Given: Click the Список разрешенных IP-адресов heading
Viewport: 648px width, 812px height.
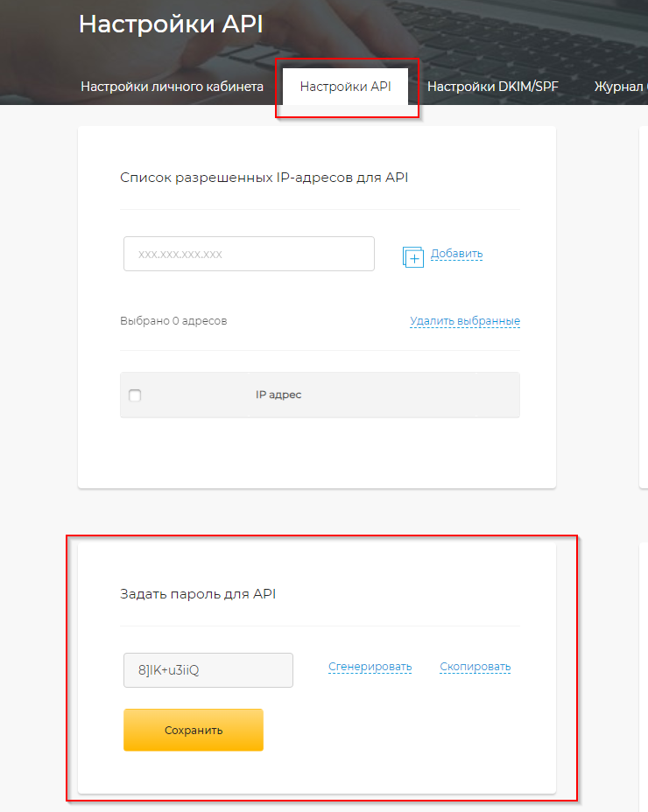Looking at the screenshot, I should 264,178.
